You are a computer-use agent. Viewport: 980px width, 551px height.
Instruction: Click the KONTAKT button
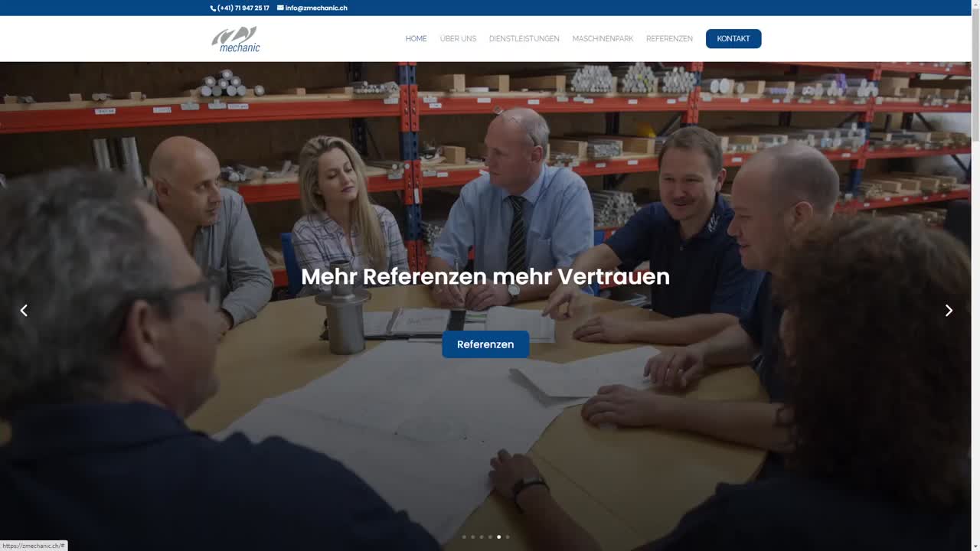tap(733, 39)
